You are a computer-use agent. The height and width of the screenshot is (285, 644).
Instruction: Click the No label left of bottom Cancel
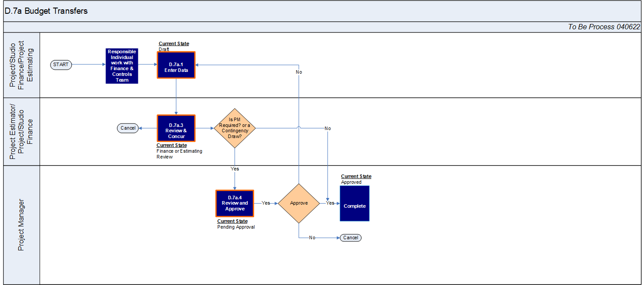coord(312,238)
